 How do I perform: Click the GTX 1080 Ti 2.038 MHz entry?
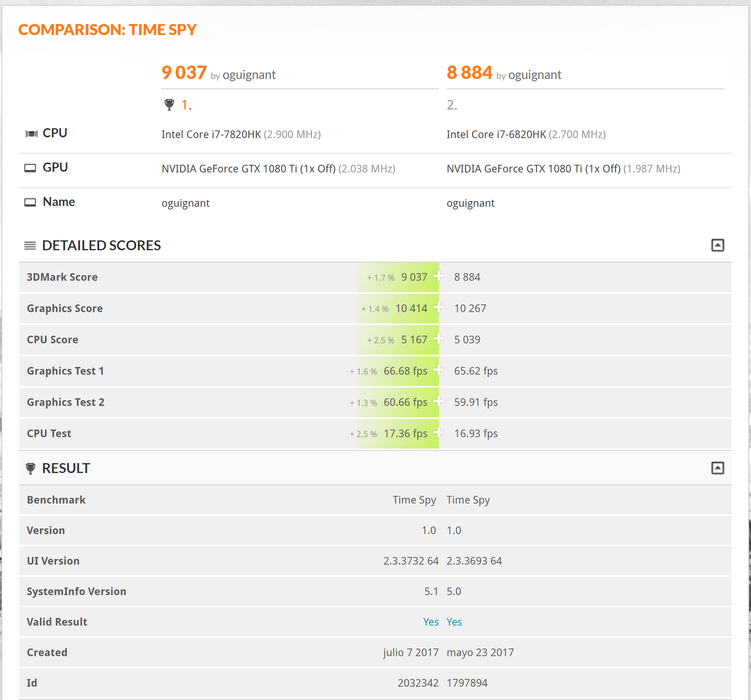[x=278, y=169]
